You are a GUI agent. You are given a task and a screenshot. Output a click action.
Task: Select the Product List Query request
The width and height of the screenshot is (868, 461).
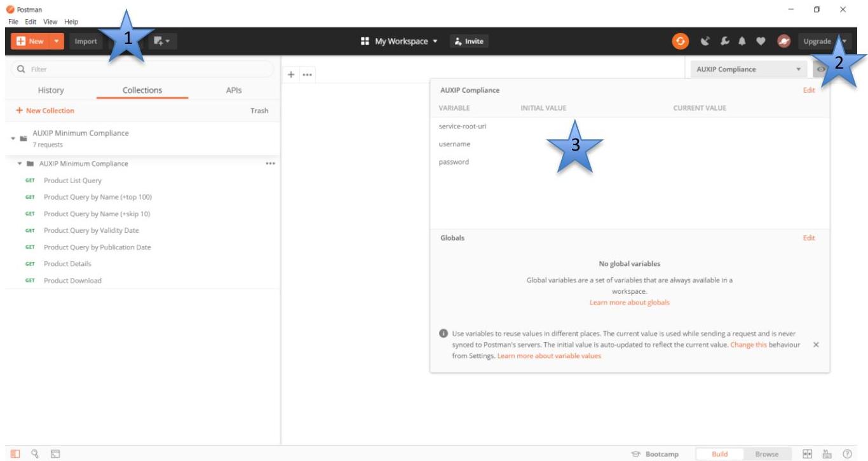point(72,181)
